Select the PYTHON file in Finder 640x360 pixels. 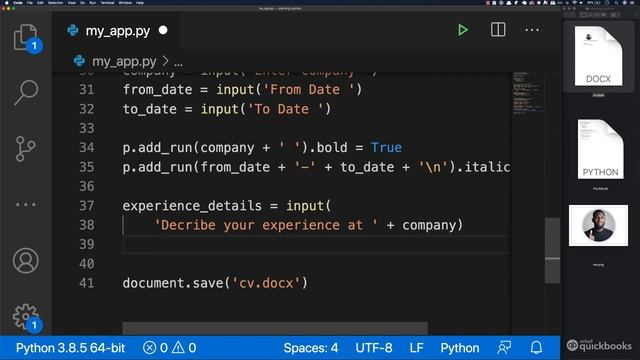pos(600,149)
